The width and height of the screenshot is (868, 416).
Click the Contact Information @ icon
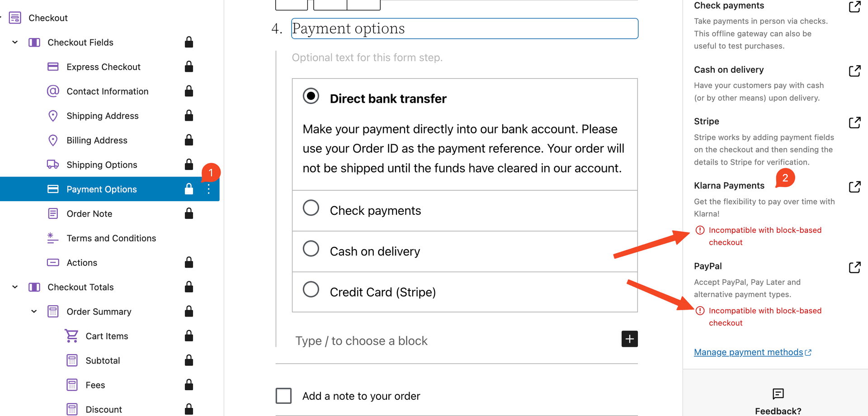pos(53,91)
